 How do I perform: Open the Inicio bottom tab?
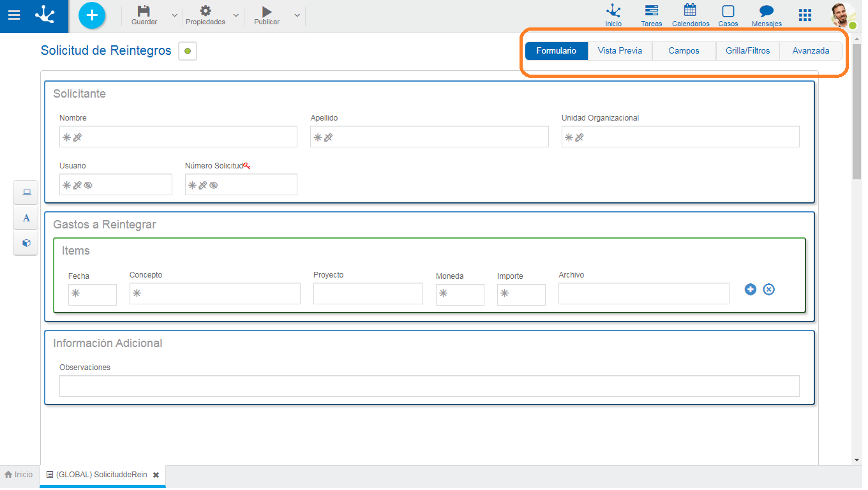[x=19, y=475]
